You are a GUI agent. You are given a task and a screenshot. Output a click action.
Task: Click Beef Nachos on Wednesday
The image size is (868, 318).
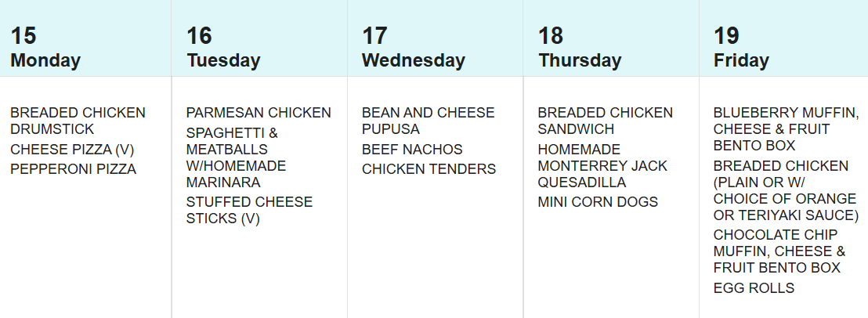pyautogui.click(x=412, y=150)
